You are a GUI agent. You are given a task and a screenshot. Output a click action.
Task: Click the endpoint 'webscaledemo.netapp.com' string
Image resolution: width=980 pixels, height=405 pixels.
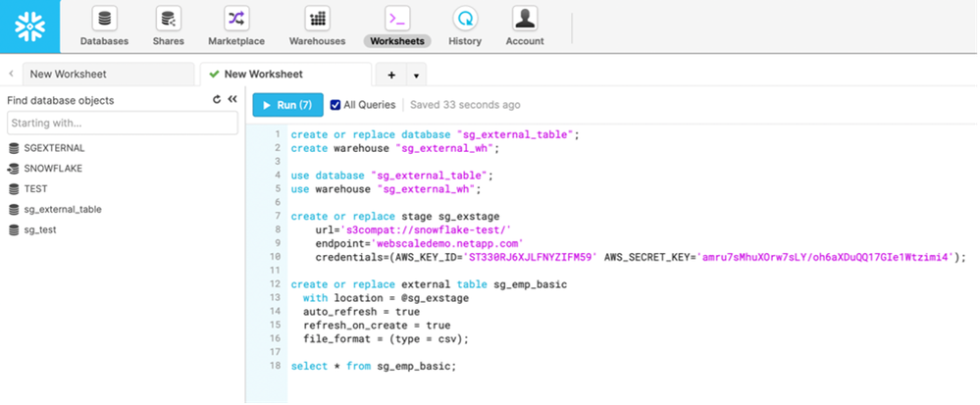447,243
